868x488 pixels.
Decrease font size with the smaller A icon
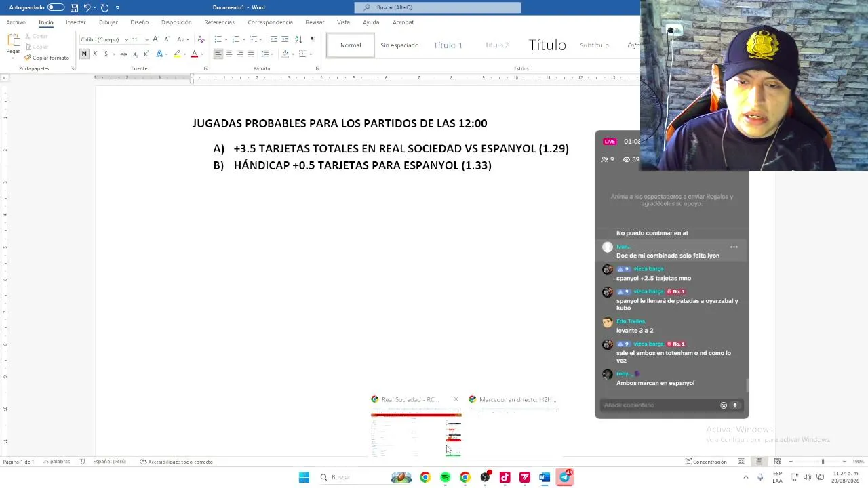click(167, 39)
